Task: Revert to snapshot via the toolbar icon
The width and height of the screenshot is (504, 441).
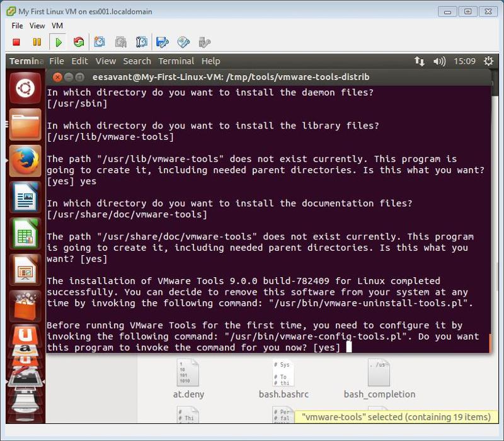Action: (x=120, y=42)
